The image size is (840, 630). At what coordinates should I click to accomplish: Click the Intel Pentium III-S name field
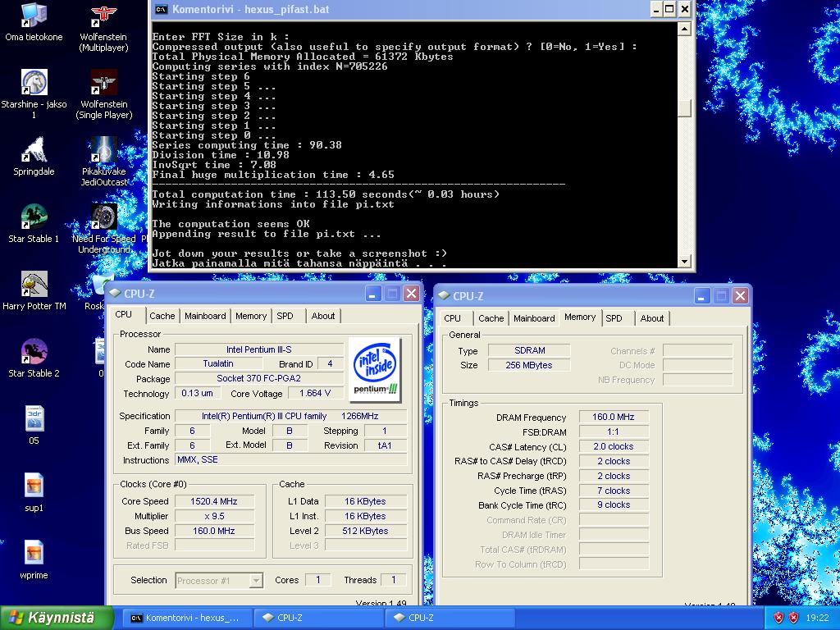[258, 349]
